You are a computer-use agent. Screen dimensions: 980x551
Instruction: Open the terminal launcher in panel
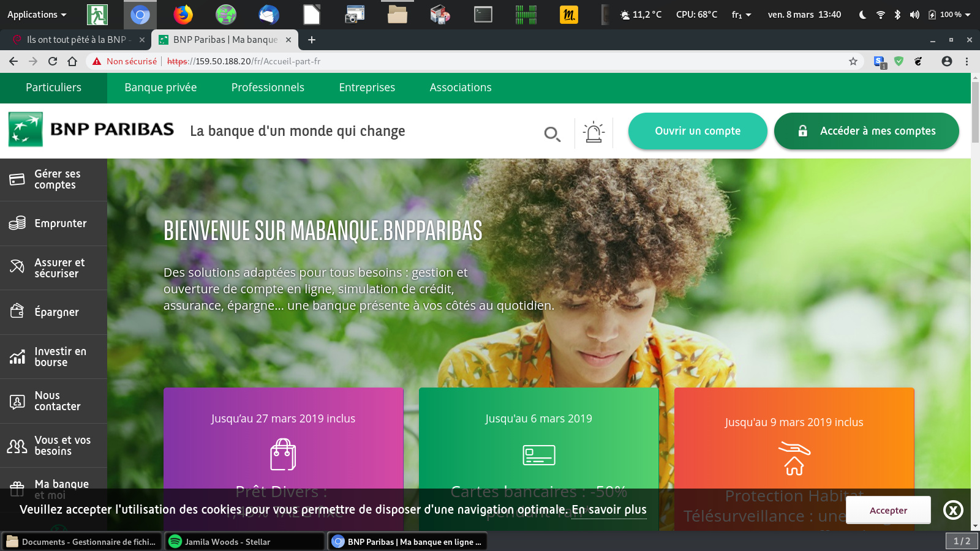483,14
